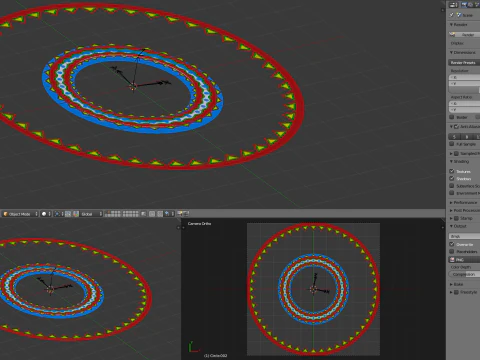Open the viewport shading sphere menu
The height and width of the screenshot is (360, 480).
[46, 214]
